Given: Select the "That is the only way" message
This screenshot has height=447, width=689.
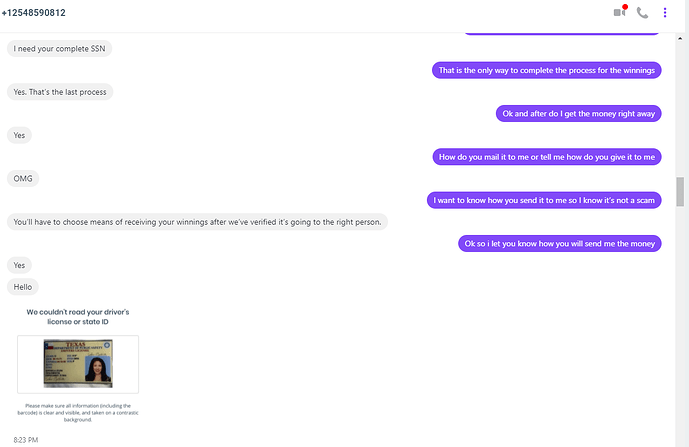Looking at the screenshot, I should tap(547, 70).
